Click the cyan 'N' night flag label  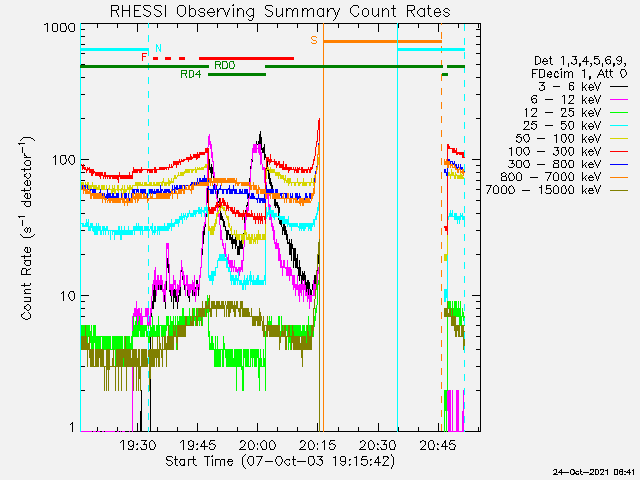[158, 48]
